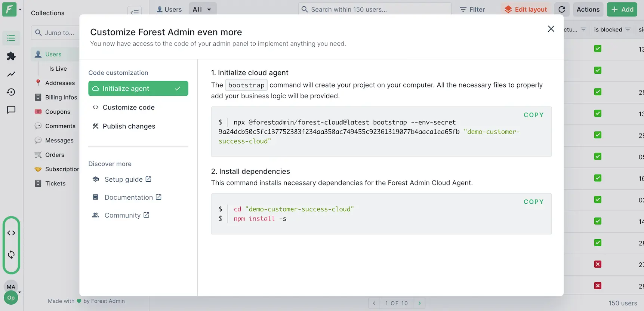Go to the next page arrow
This screenshot has width=644, height=311.
[419, 303]
